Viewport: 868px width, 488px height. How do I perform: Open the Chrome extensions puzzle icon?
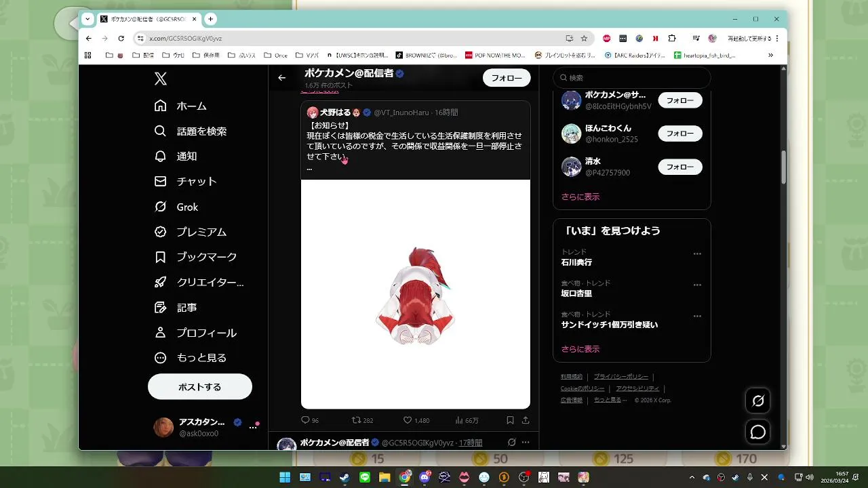click(672, 39)
